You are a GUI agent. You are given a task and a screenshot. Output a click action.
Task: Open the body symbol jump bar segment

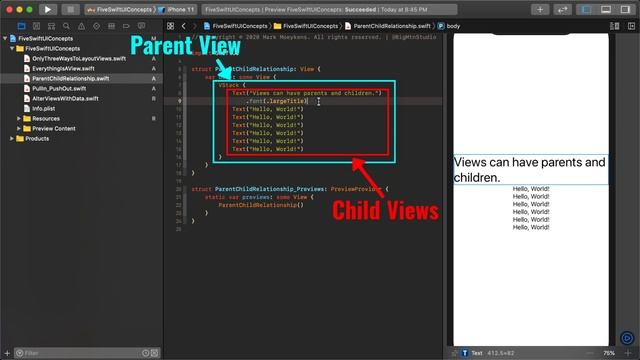tap(449, 26)
